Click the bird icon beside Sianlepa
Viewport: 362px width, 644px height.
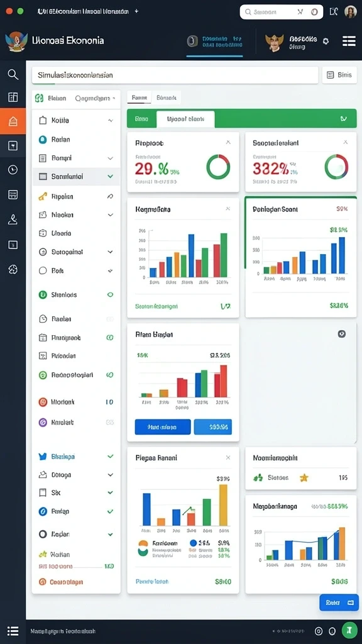(43, 457)
